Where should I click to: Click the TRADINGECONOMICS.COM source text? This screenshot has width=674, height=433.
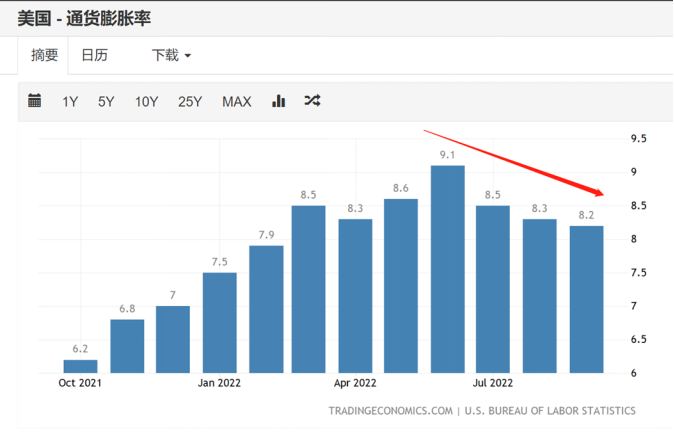(x=391, y=411)
